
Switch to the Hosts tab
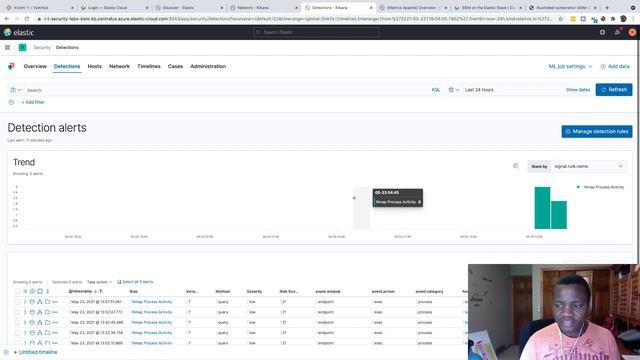tap(95, 66)
